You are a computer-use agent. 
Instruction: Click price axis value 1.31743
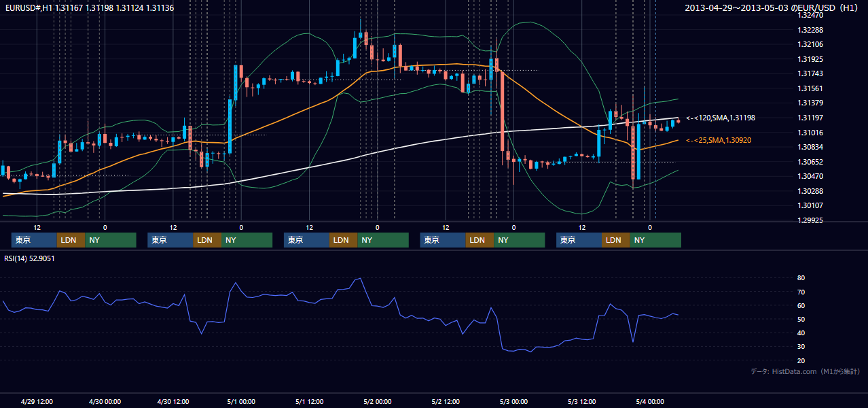[811, 73]
